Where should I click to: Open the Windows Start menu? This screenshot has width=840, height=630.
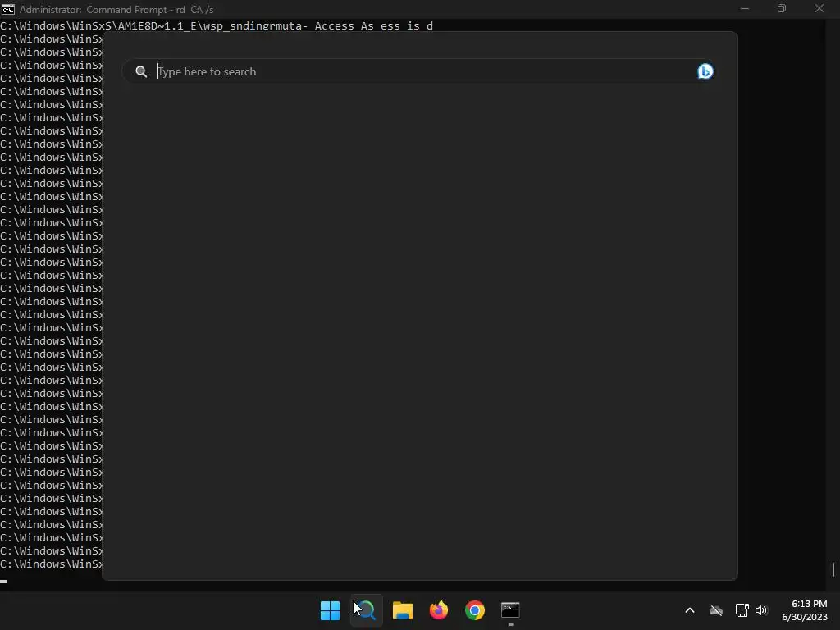point(330,610)
